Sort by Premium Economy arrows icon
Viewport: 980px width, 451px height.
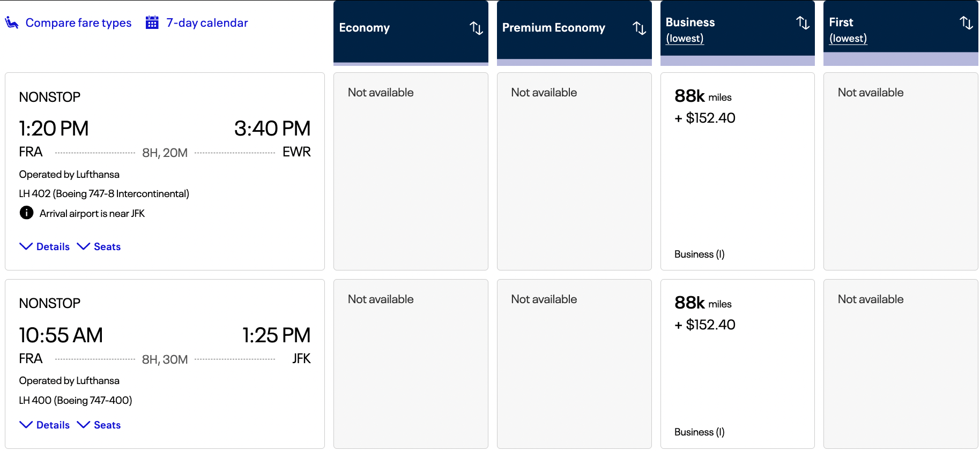coord(639,28)
